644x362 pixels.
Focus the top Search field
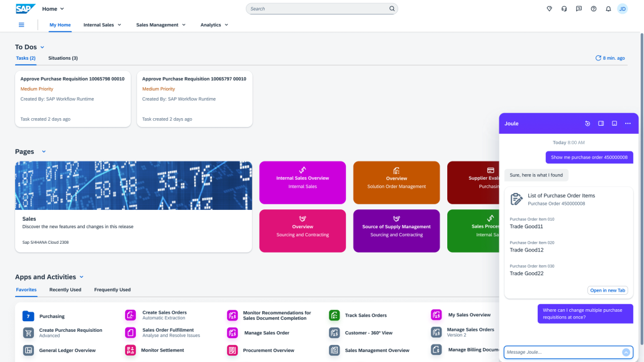[x=321, y=9]
